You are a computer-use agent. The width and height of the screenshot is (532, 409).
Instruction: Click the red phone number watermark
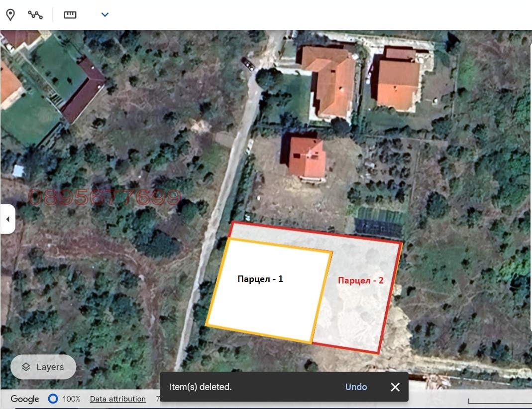coord(104,198)
